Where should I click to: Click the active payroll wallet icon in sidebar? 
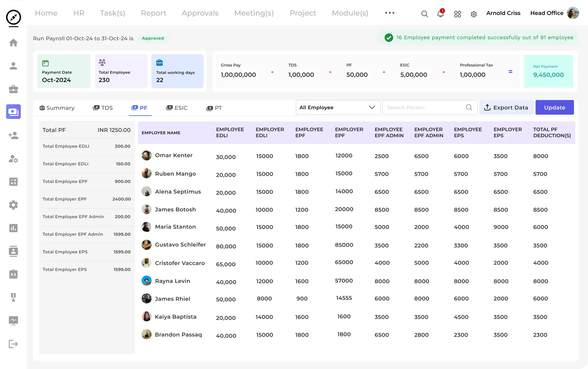(x=13, y=112)
